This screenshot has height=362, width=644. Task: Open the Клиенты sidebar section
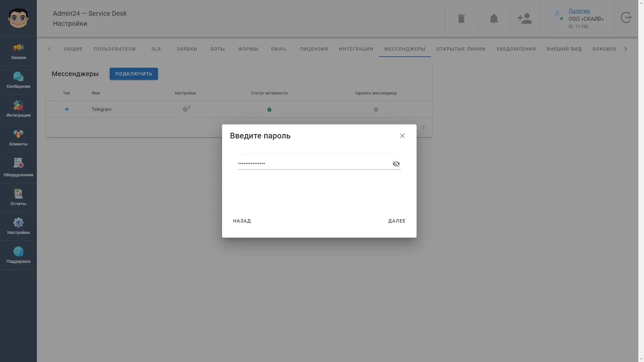point(18,138)
